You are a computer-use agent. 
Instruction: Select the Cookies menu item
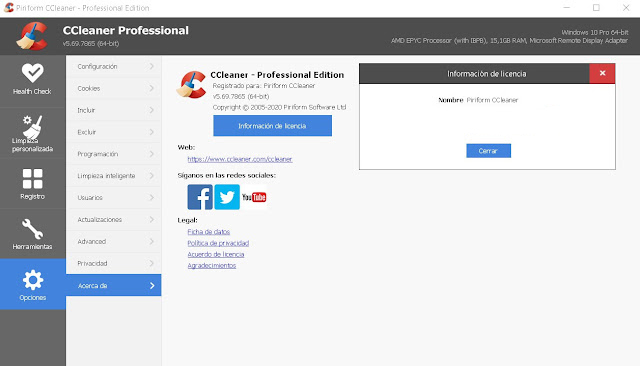(x=113, y=88)
